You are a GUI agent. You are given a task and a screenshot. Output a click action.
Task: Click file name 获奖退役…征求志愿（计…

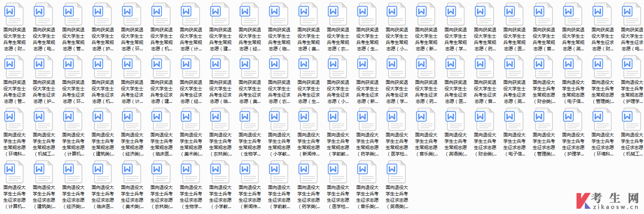(x=132, y=92)
